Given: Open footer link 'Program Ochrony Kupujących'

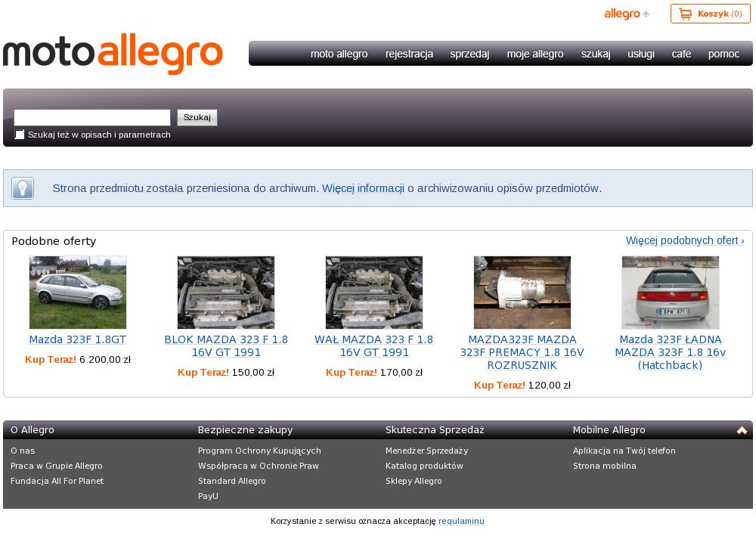Looking at the screenshot, I should pyautogui.click(x=259, y=451).
